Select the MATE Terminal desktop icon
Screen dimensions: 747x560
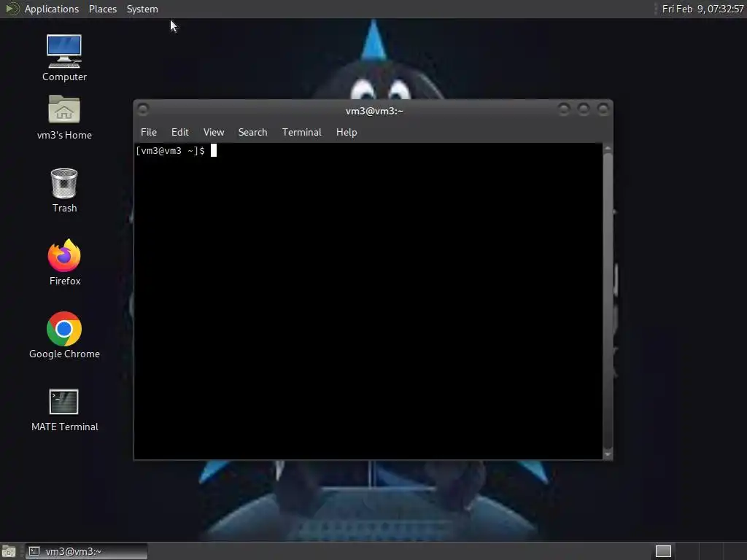pyautogui.click(x=64, y=410)
